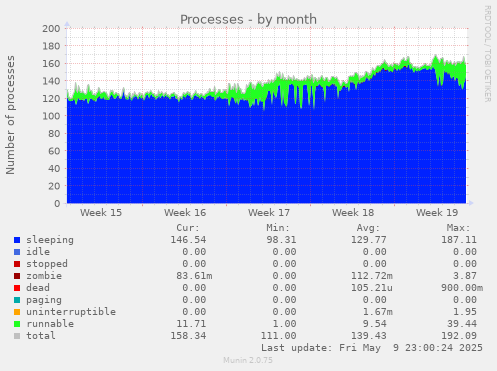The image size is (497, 371).
Task: Click total average value 139.43
Action: (x=369, y=336)
